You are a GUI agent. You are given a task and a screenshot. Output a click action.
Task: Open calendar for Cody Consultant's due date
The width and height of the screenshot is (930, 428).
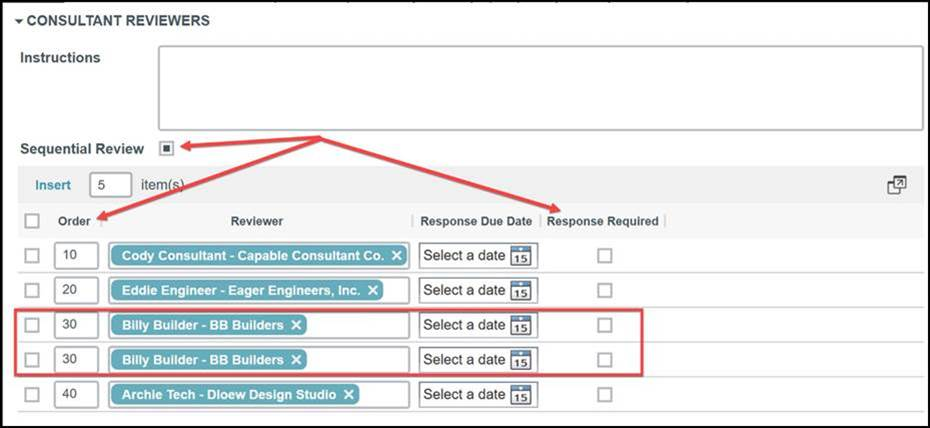(523, 256)
